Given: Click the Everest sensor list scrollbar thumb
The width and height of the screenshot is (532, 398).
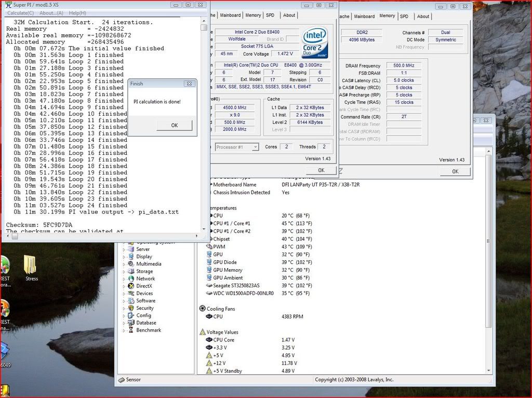Looking at the screenshot, I should tap(488, 241).
